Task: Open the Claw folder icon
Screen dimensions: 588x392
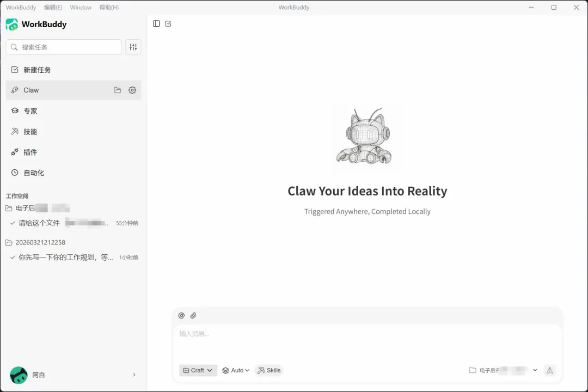Action: [x=118, y=90]
